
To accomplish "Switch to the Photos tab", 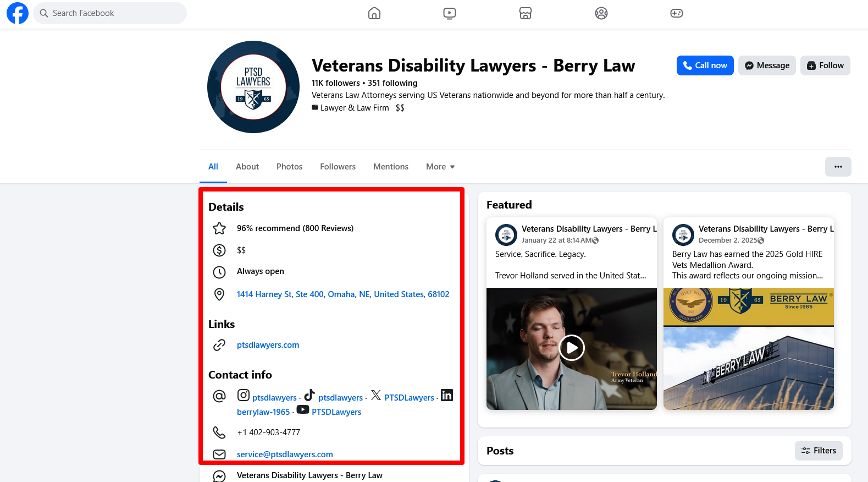I will (x=289, y=167).
